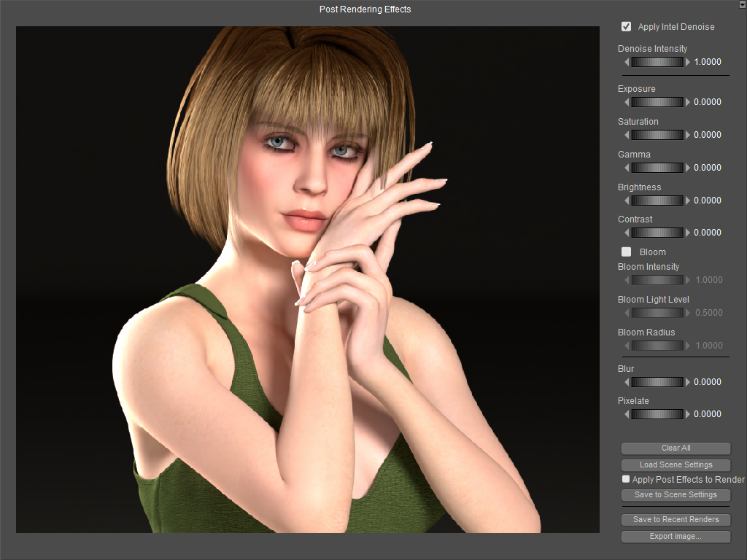The height and width of the screenshot is (560, 747).
Task: Click Save to Scene Settings button
Action: tap(676, 495)
